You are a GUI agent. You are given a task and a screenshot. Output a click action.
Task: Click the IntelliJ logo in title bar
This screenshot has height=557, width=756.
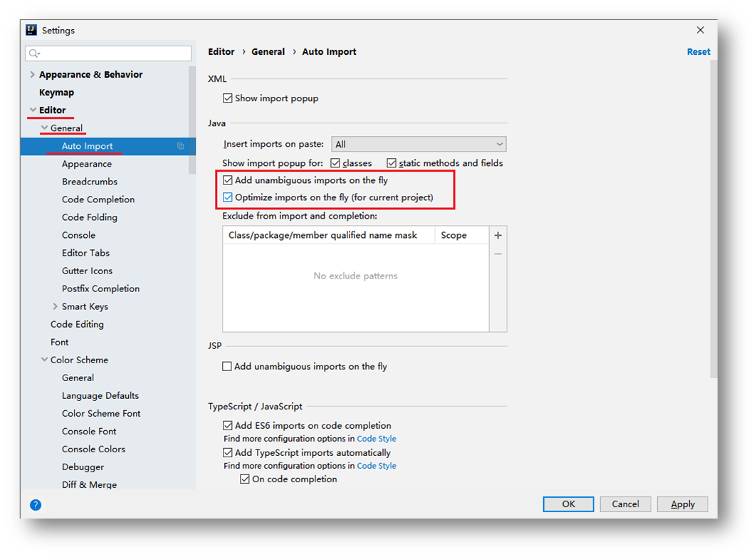(31, 30)
